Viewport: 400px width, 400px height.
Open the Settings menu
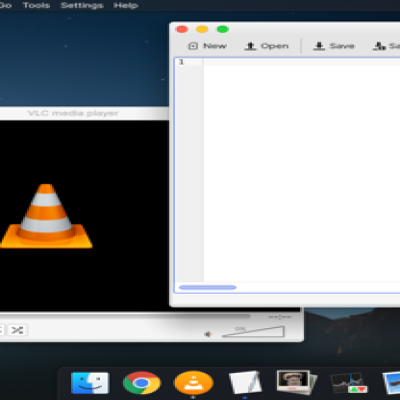82,5
